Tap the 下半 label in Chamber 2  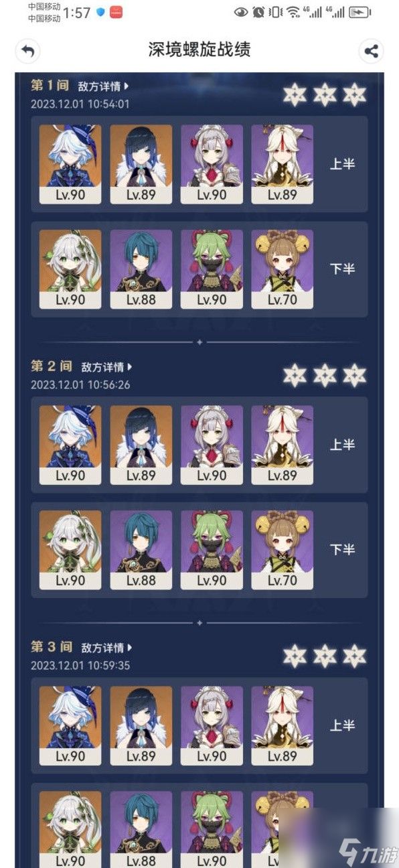(342, 550)
